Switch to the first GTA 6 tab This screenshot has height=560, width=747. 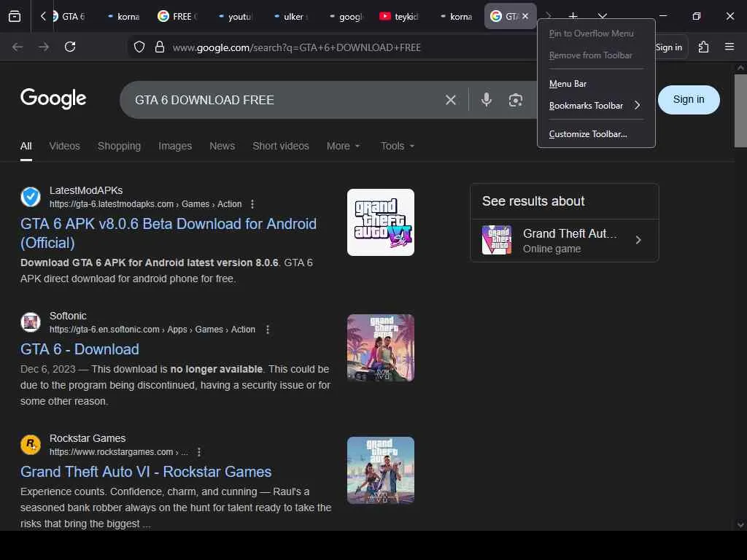point(69,16)
